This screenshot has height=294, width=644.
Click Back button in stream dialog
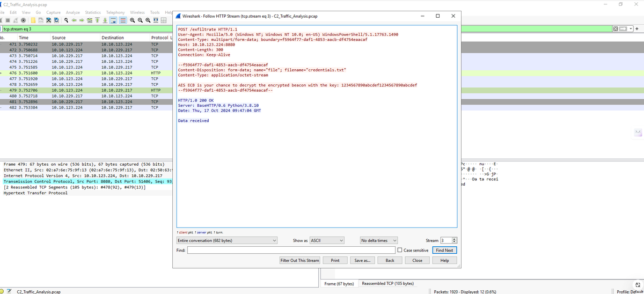click(x=390, y=260)
